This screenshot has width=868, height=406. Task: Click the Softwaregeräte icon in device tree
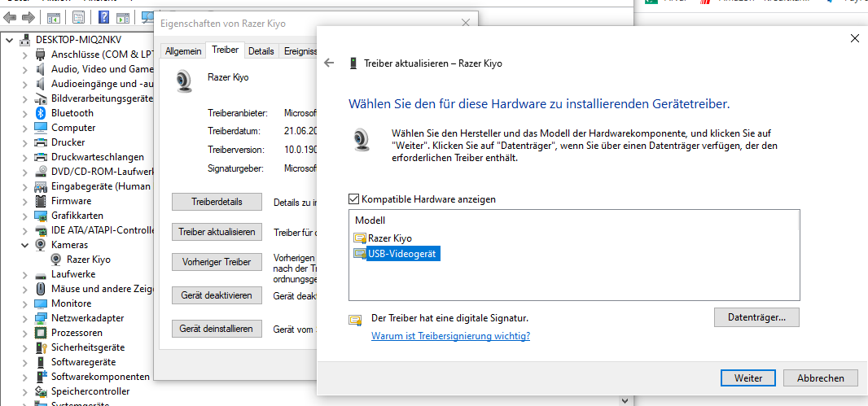point(41,362)
